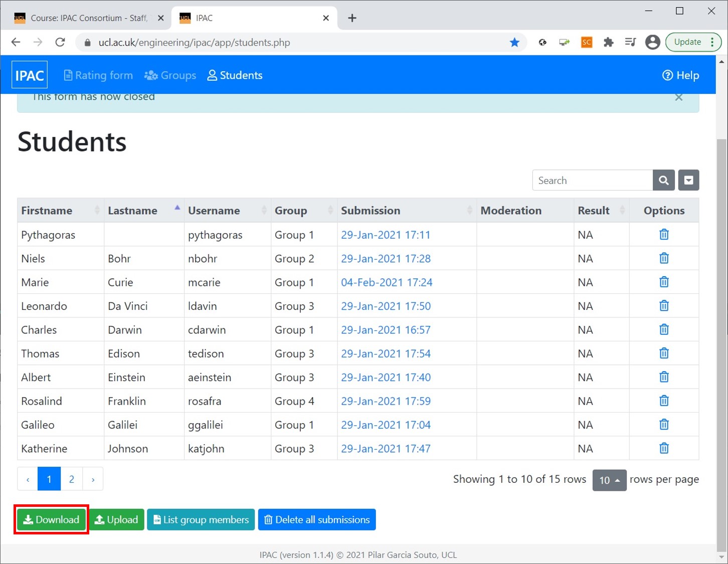This screenshot has width=728, height=564.
Task: Open the Students page in navbar
Action: [x=235, y=75]
